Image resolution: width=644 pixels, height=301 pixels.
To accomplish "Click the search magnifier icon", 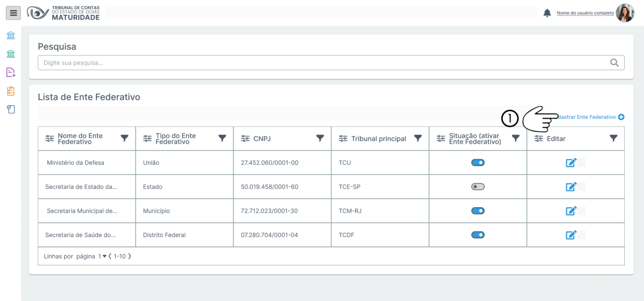I will (614, 63).
